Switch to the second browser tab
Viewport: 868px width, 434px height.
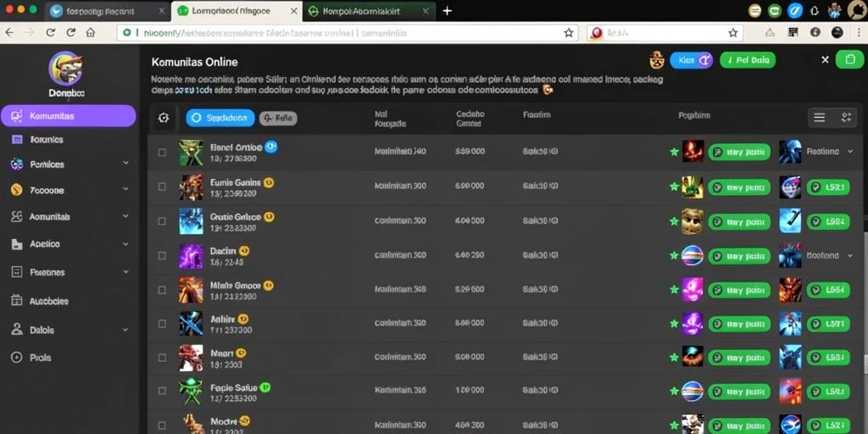click(237, 11)
